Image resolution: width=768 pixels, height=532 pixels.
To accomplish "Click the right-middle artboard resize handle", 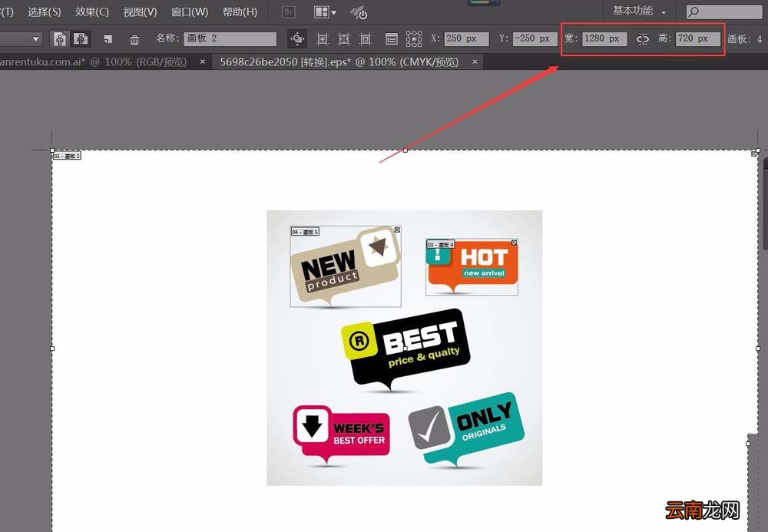I will click(x=758, y=349).
